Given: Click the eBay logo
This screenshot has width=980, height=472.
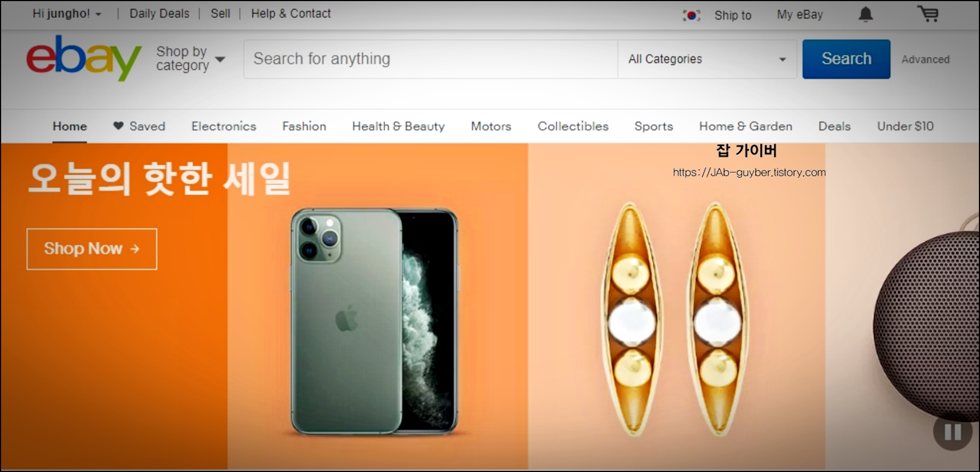Looking at the screenshot, I should (x=84, y=58).
